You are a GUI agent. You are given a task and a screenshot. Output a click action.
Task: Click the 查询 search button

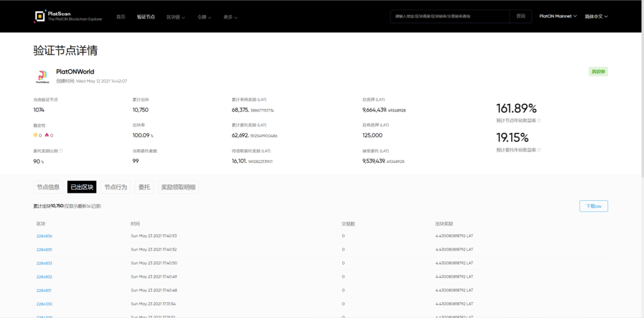point(520,16)
